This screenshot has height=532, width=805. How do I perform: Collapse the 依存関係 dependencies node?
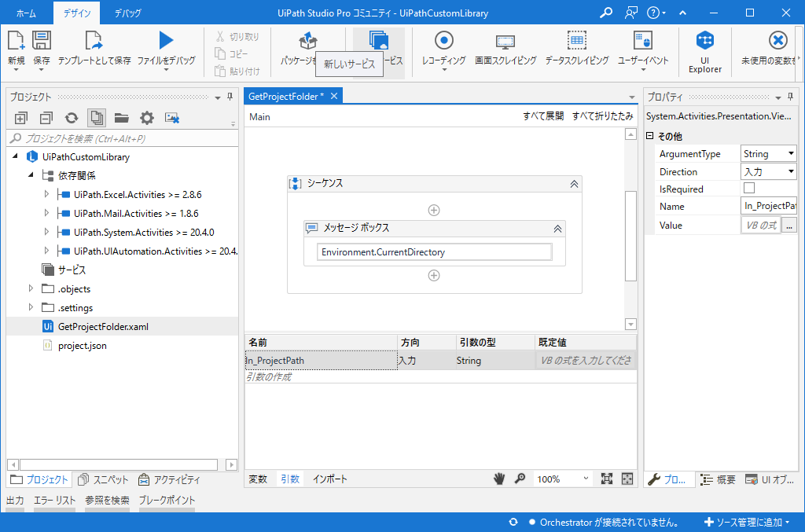click(31, 174)
